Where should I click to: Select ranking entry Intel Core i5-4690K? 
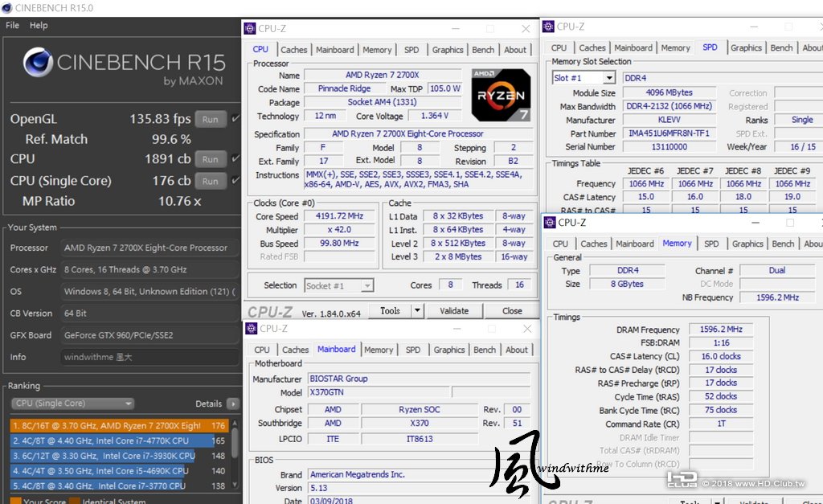pos(119,471)
